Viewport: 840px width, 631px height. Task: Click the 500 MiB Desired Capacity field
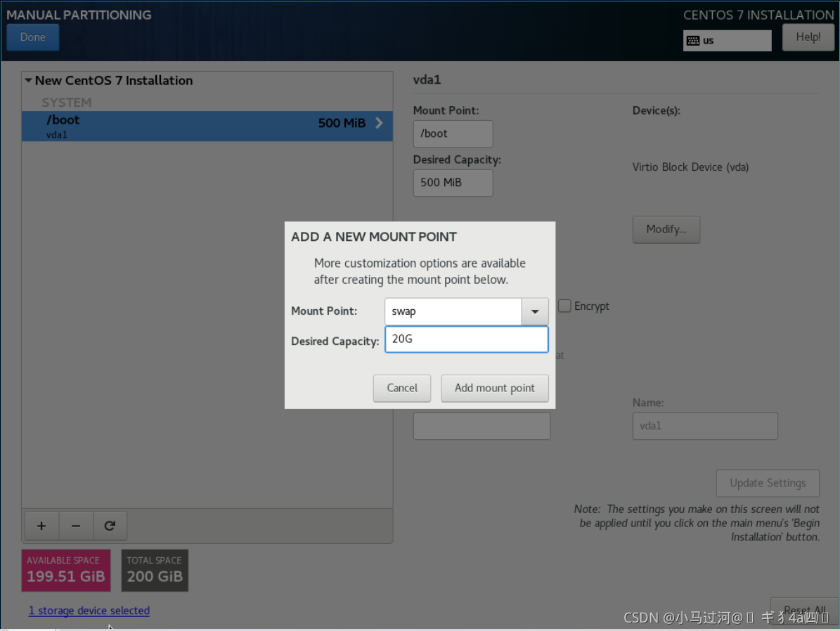tap(453, 183)
